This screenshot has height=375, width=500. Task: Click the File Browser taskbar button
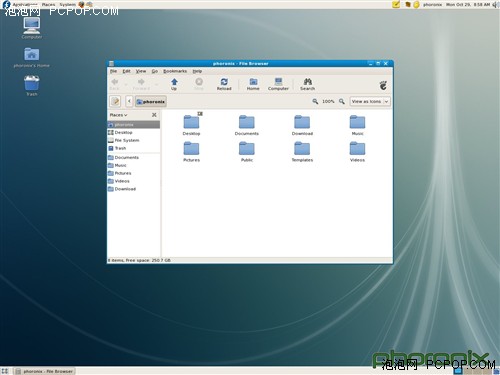[45, 371]
